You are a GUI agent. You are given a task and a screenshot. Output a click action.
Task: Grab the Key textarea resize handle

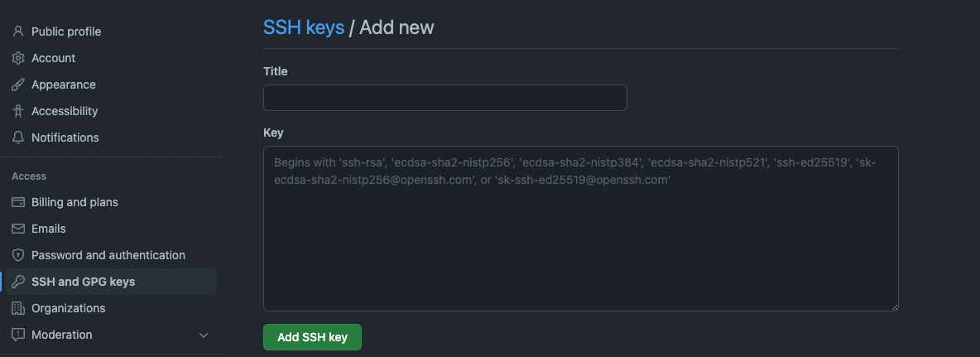[894, 306]
